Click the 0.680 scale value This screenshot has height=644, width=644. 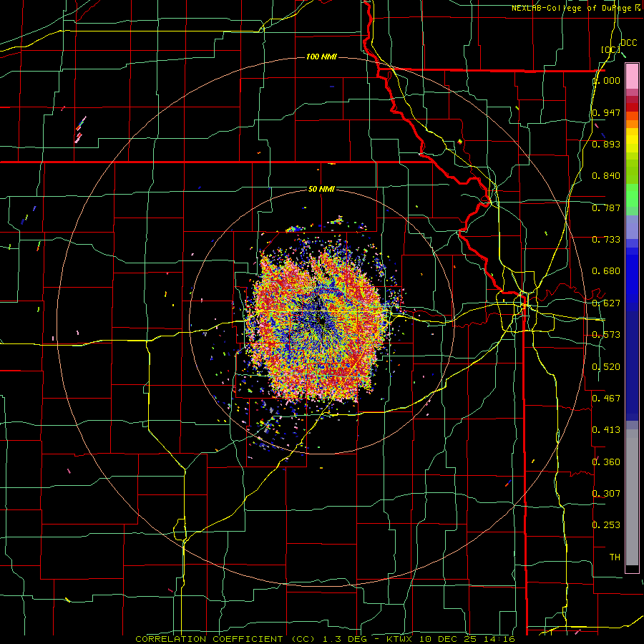tap(606, 271)
